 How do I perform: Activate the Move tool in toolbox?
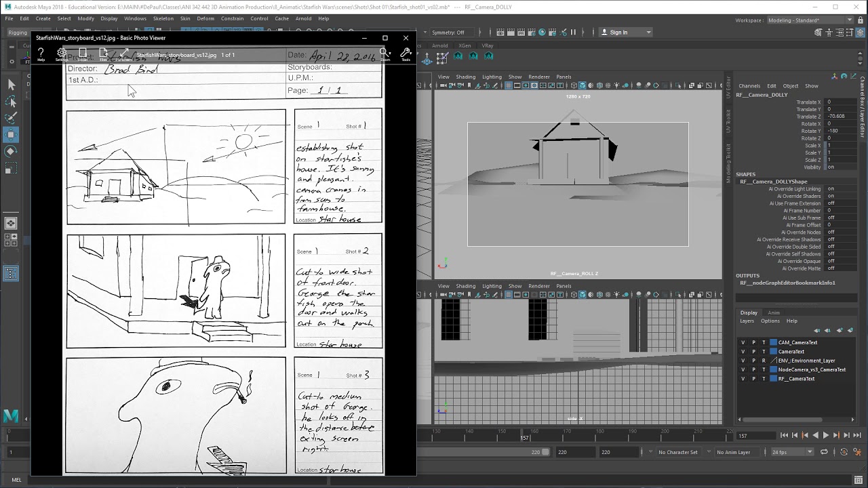click(x=11, y=135)
